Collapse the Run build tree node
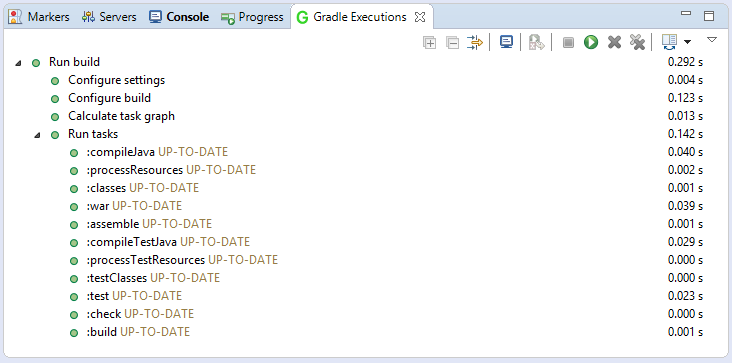Viewport: 732px width, 363px height. 18,63
